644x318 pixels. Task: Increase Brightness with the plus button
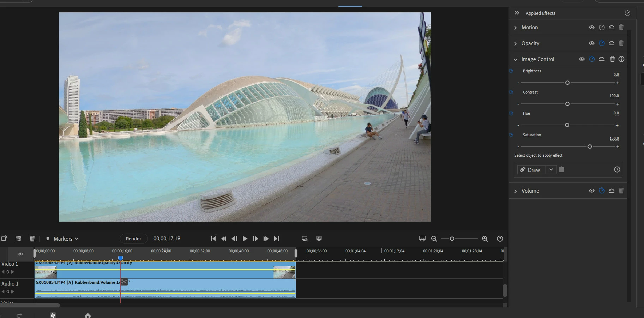(618, 83)
